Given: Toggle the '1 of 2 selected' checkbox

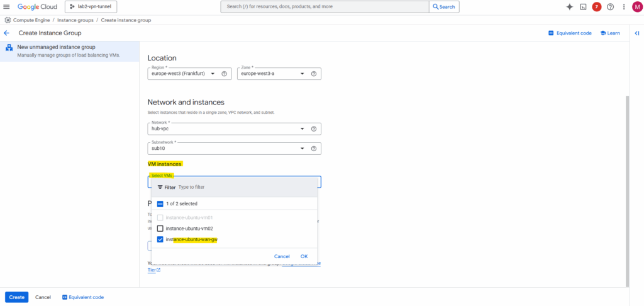Looking at the screenshot, I should (x=160, y=204).
